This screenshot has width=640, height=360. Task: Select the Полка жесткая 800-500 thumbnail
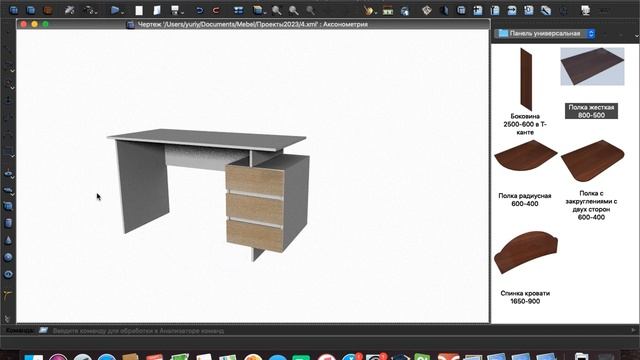(x=592, y=66)
